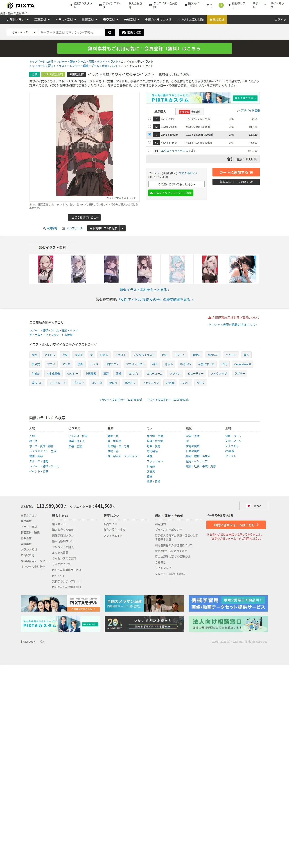Image resolution: width=289 pixels, height=868 pixels.
Task: Expand この素材についてもっと見る dropdown
Action: (176, 184)
